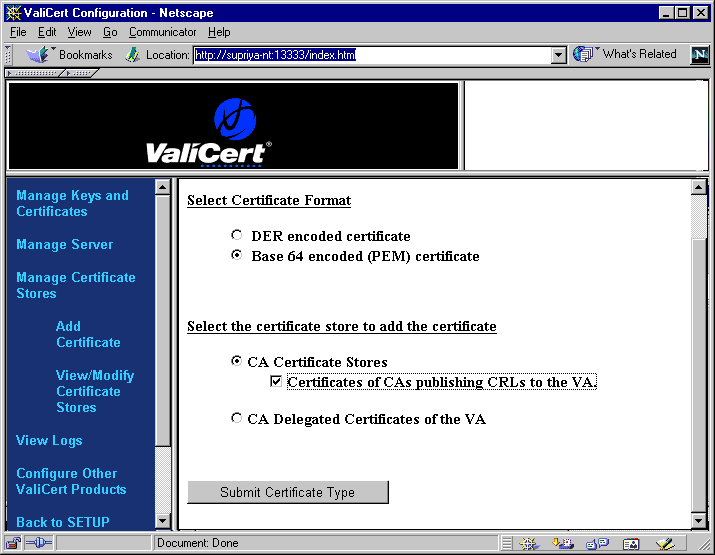Screen dimensions: 715x555
Task: Click the sidebar vertical scrollbar thumb
Action: point(163,321)
